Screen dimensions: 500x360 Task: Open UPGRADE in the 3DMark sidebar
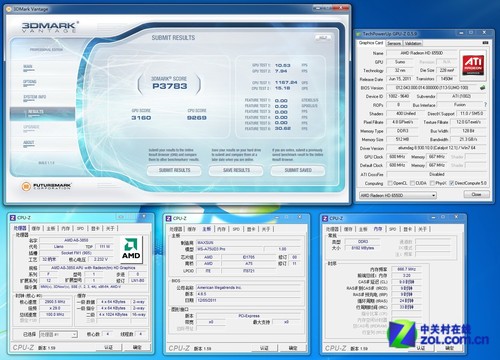(x=31, y=127)
